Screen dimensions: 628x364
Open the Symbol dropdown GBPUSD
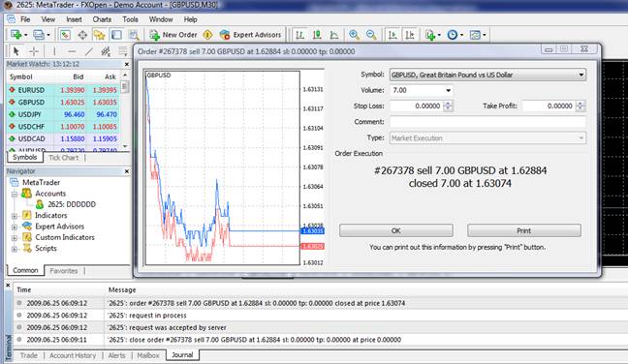[487, 75]
